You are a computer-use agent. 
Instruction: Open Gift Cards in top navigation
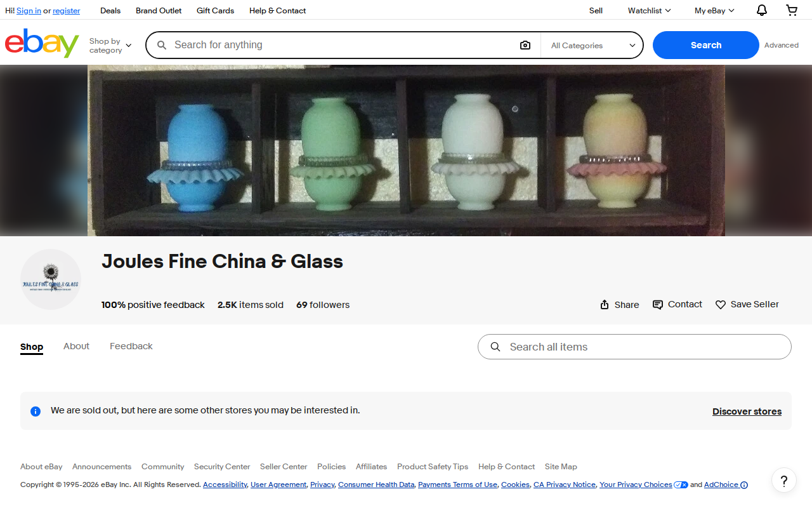[215, 11]
